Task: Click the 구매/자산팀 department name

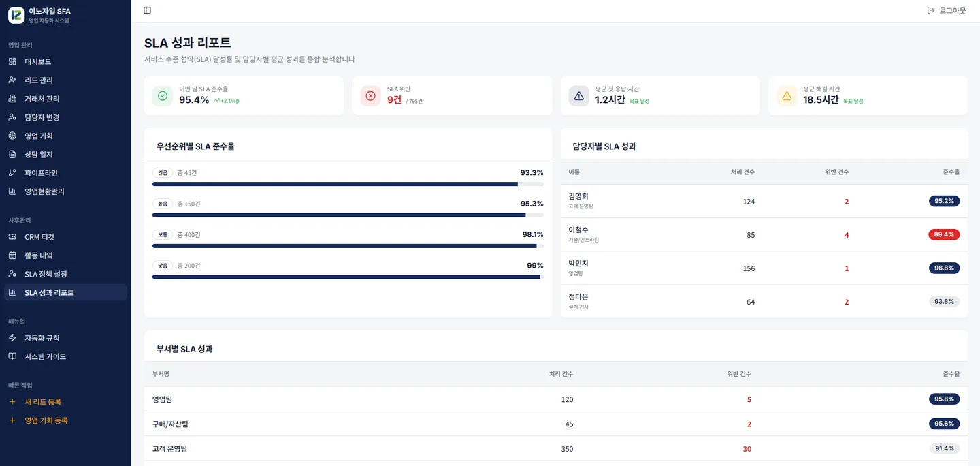Action: (170, 424)
